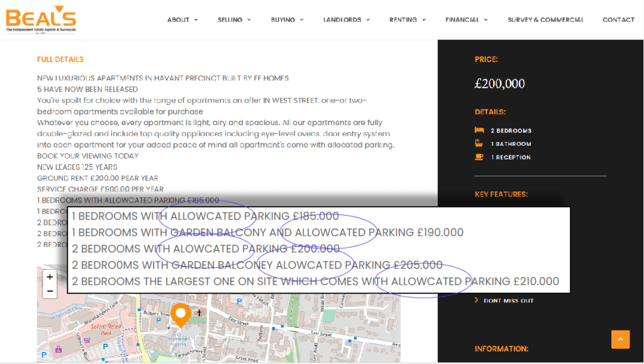644x364 pixels.
Task: Click the Full Details heading
Action: [60, 60]
